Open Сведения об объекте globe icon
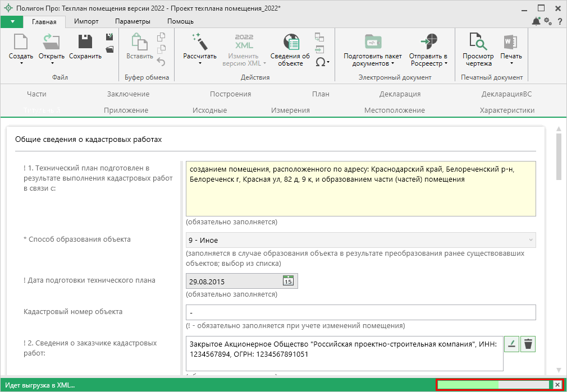The image size is (567, 392). (290, 43)
